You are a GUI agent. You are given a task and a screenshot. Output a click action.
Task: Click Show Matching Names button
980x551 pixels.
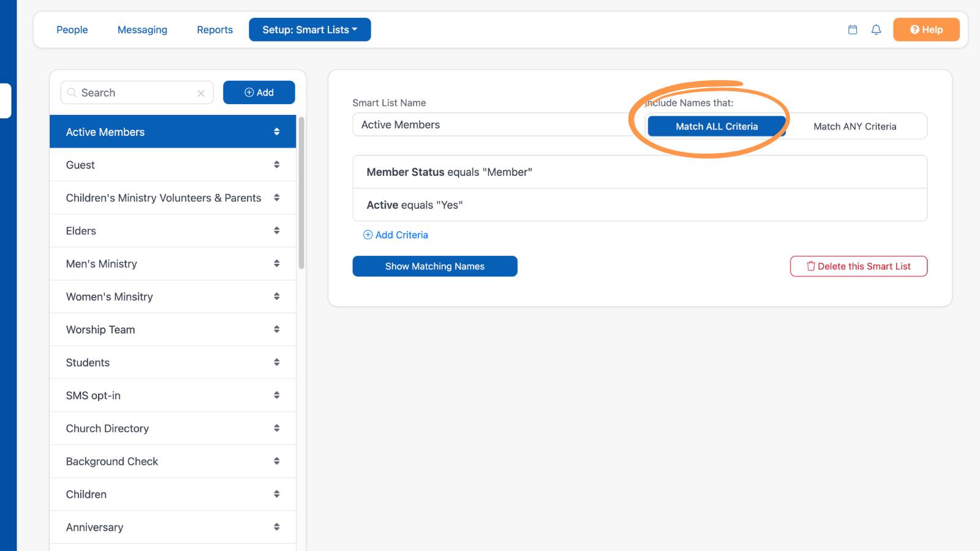tap(435, 266)
